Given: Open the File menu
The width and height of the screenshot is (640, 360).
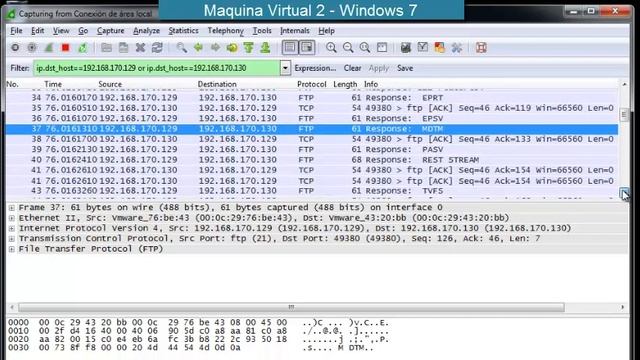Looking at the screenshot, I should [x=16, y=31].
